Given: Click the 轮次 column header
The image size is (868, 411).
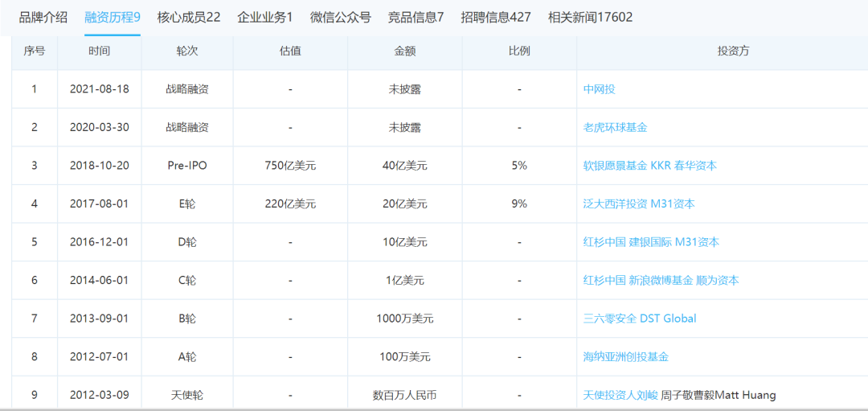Looking at the screenshot, I should [x=187, y=51].
